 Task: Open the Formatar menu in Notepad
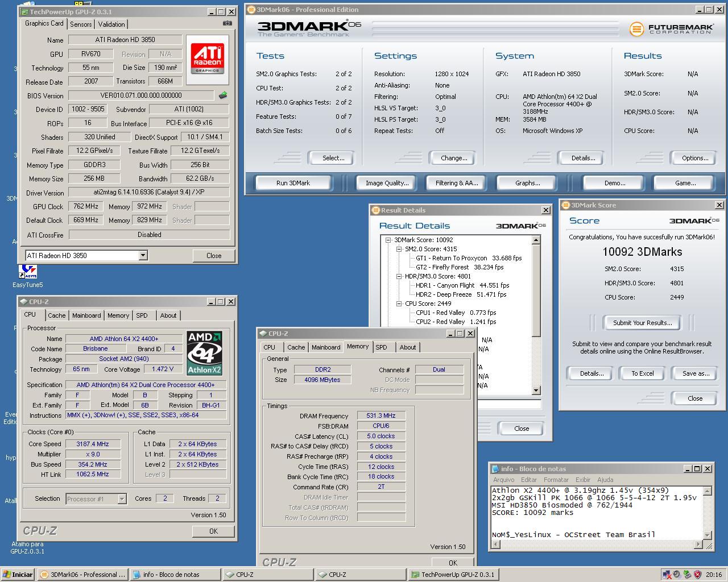pyautogui.click(x=556, y=480)
